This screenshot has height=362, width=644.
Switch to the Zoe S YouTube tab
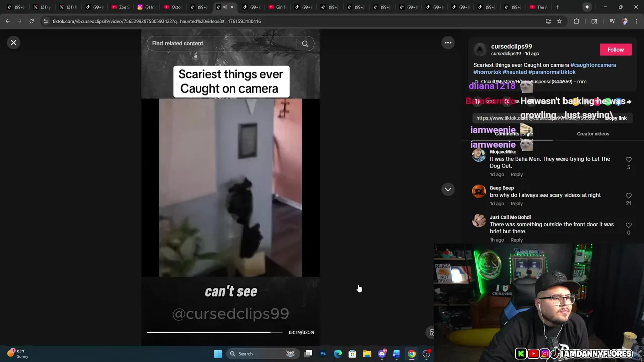tap(120, 7)
